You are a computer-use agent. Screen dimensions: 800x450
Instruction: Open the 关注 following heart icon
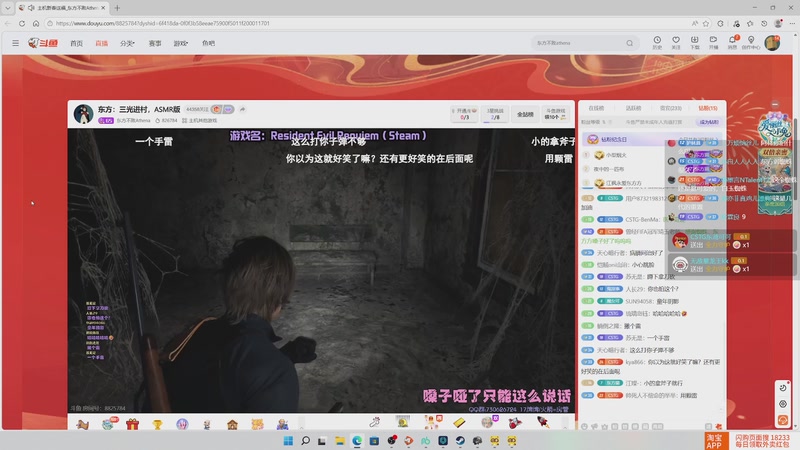click(x=676, y=43)
